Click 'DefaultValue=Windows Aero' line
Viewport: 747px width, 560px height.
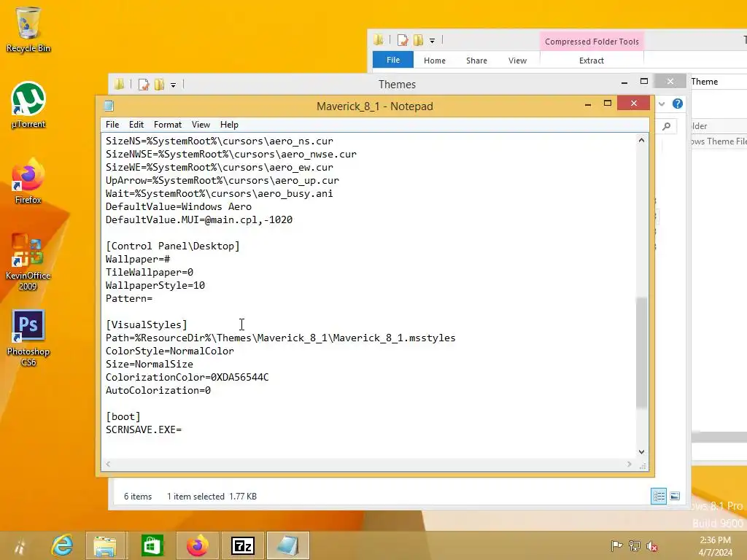pos(179,206)
